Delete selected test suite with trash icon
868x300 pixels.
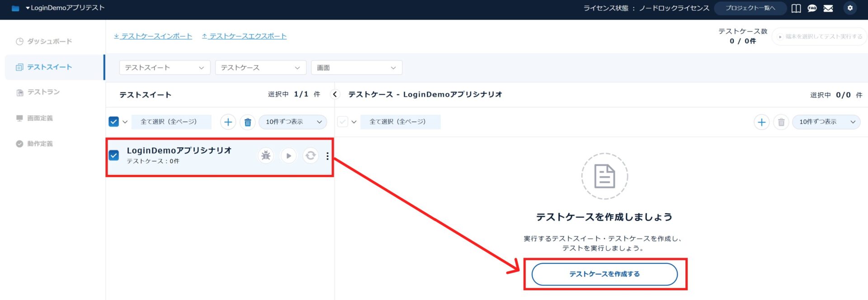pos(248,122)
